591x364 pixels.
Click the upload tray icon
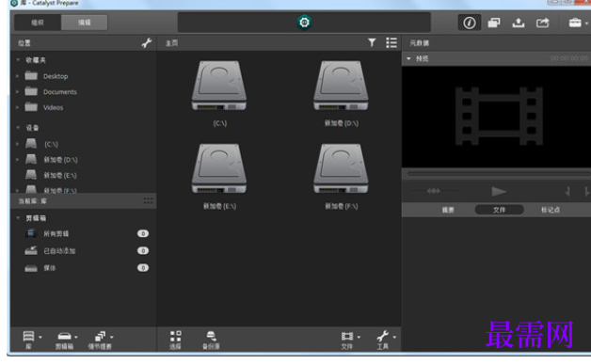(519, 23)
